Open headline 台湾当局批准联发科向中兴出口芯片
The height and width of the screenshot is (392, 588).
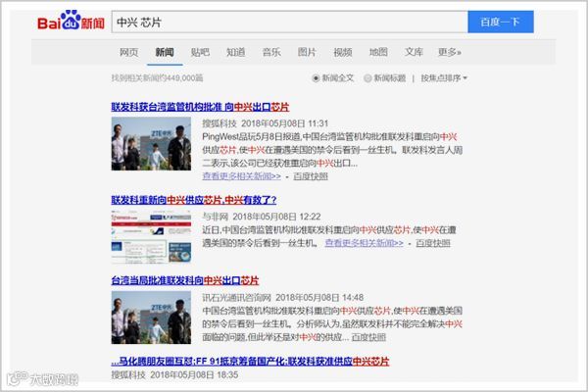pyautogui.click(x=185, y=280)
